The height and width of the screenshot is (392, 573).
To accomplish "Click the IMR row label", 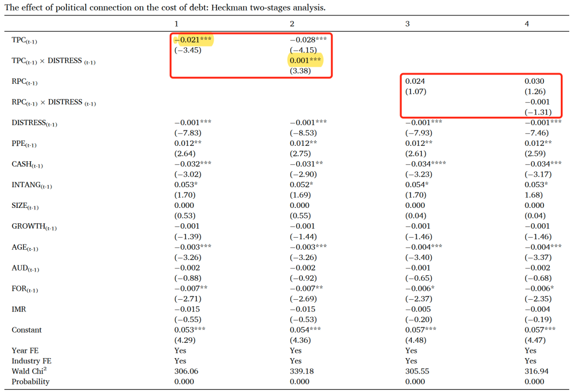I will coord(19,309).
